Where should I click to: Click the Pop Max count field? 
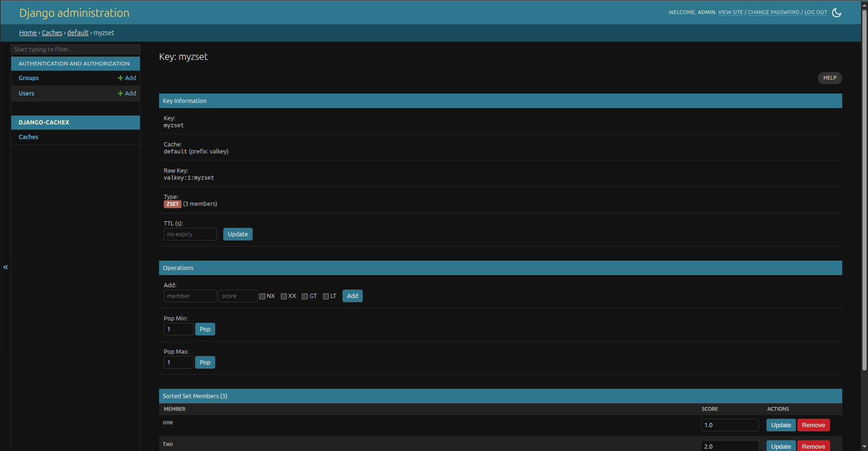(x=178, y=363)
